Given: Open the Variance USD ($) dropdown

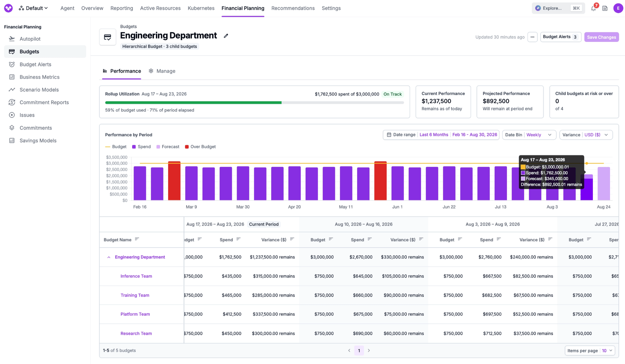Looking at the screenshot, I should pyautogui.click(x=586, y=135).
